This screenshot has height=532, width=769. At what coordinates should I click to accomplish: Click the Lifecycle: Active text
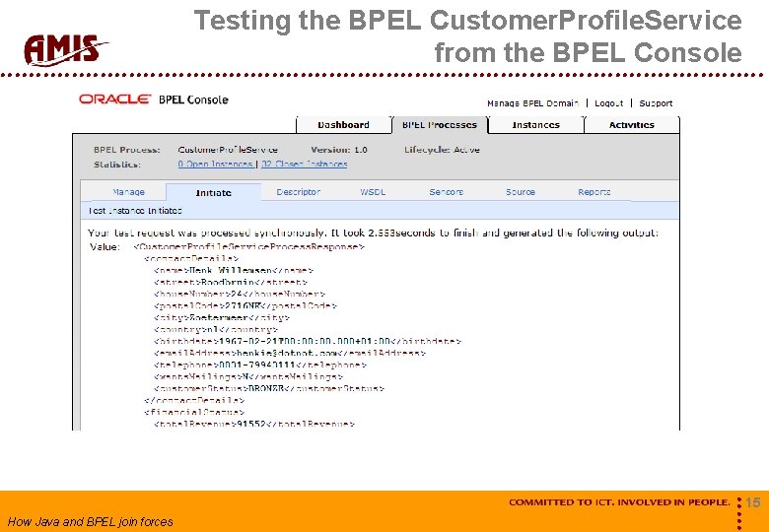[x=442, y=150]
